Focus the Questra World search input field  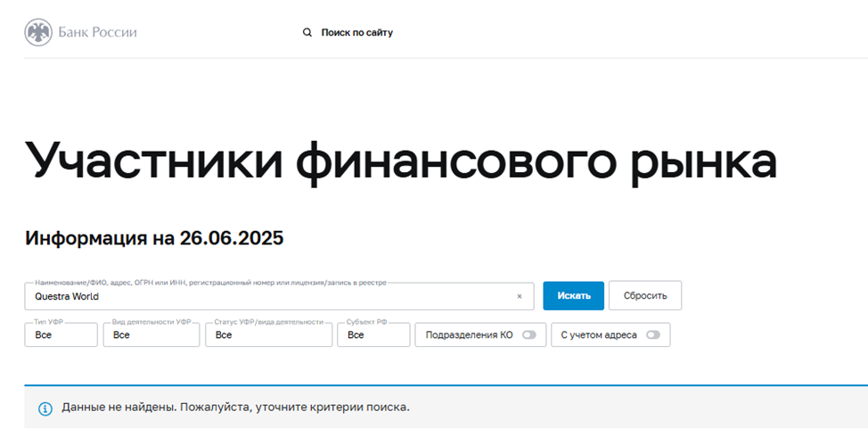279,296
